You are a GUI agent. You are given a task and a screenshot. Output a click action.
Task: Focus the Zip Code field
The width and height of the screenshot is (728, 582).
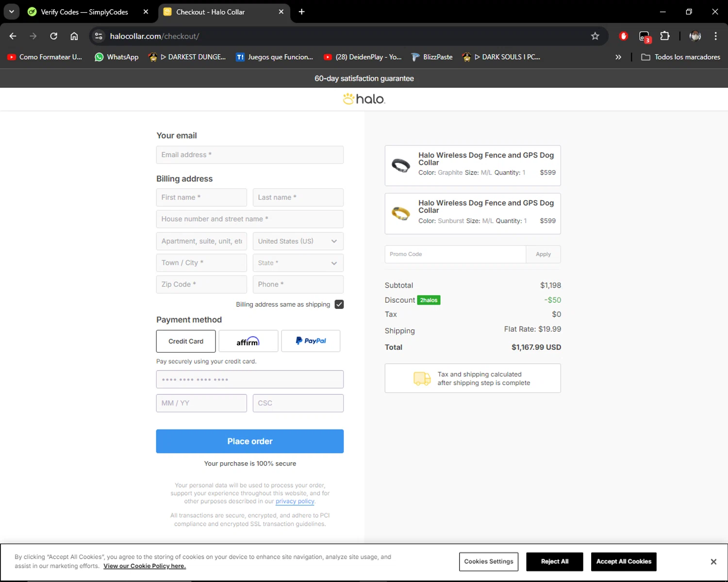[x=201, y=284]
